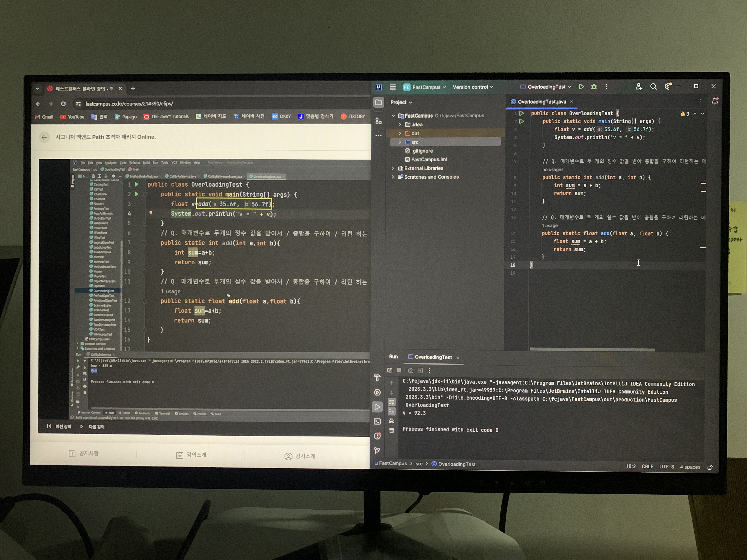This screenshot has height=560, width=747.
Task: Open the Terminal tool window icon
Action: (x=377, y=421)
